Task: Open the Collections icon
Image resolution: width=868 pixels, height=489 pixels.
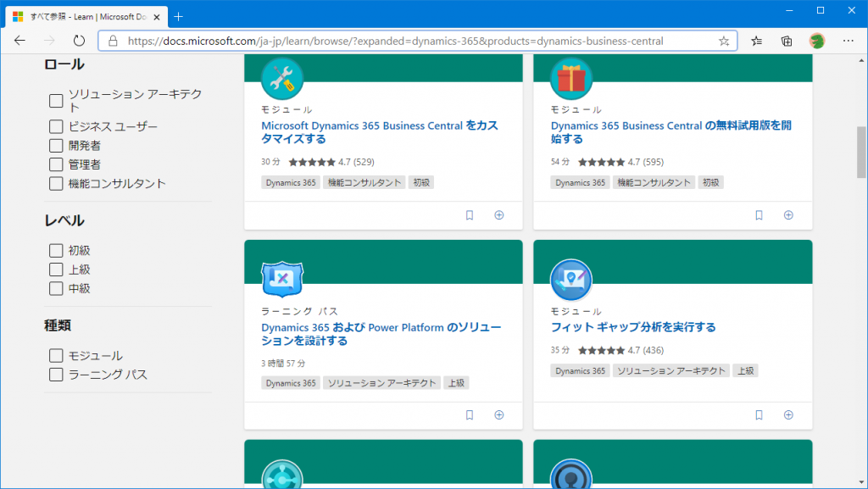Action: 786,41
